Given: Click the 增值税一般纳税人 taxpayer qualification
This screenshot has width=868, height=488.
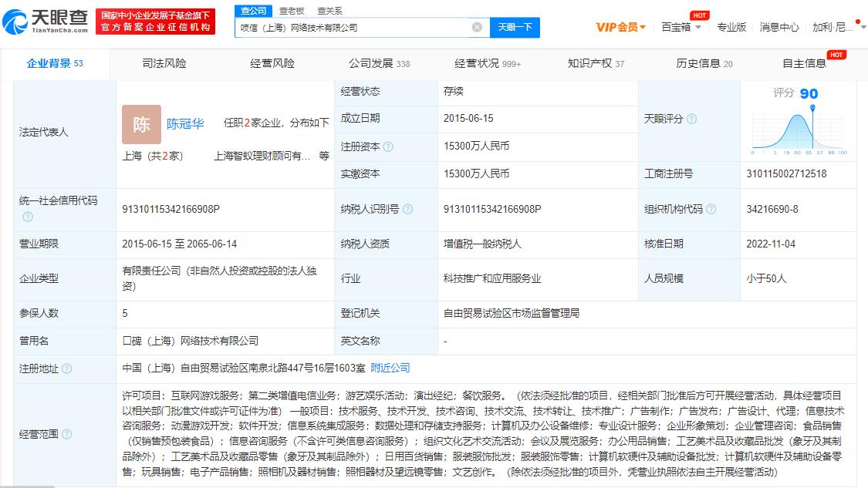Looking at the screenshot, I should pyautogui.click(x=482, y=244).
